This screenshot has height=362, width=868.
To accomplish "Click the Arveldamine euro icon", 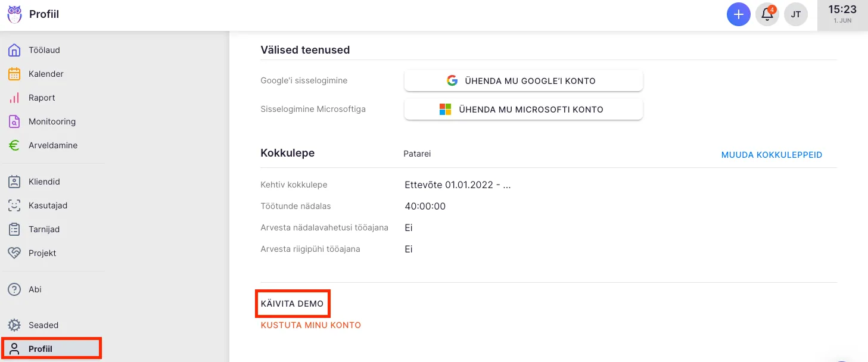I will pos(14,145).
